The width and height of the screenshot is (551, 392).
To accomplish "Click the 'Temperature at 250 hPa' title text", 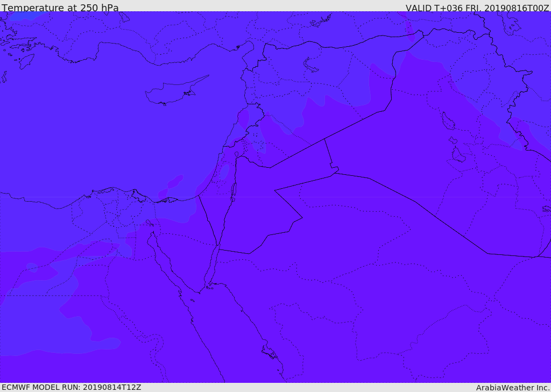I will (60, 8).
